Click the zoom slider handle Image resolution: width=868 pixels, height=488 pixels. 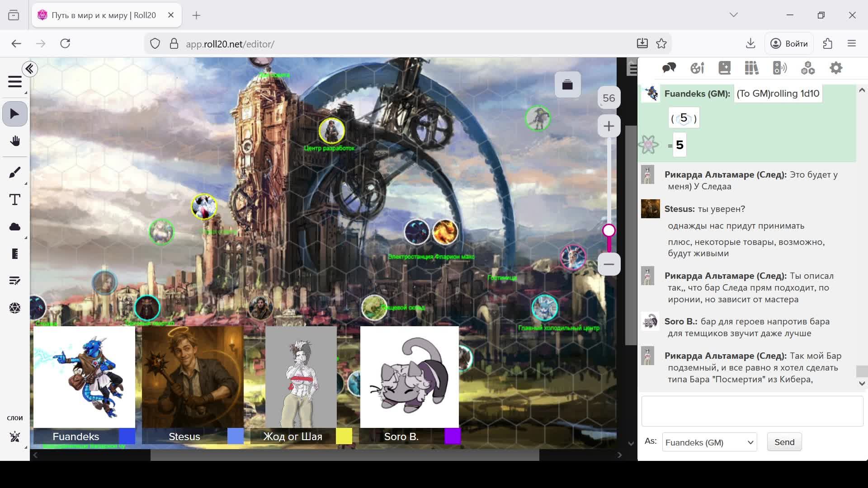point(609,231)
